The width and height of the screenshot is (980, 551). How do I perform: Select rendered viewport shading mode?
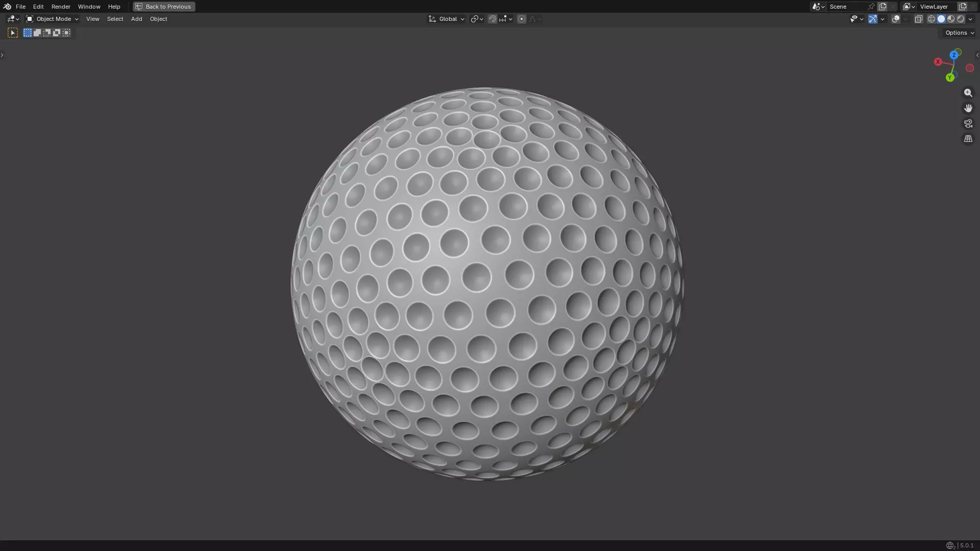coord(961,19)
